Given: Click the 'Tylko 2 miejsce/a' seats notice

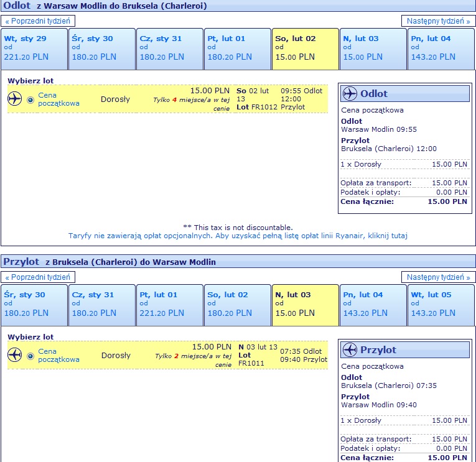Looking at the screenshot, I should pos(193,360).
